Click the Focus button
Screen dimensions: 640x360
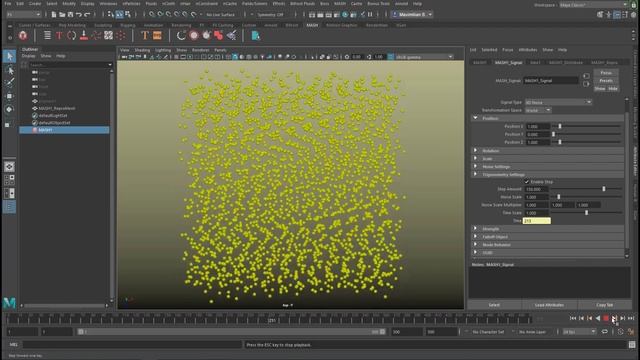pos(606,73)
